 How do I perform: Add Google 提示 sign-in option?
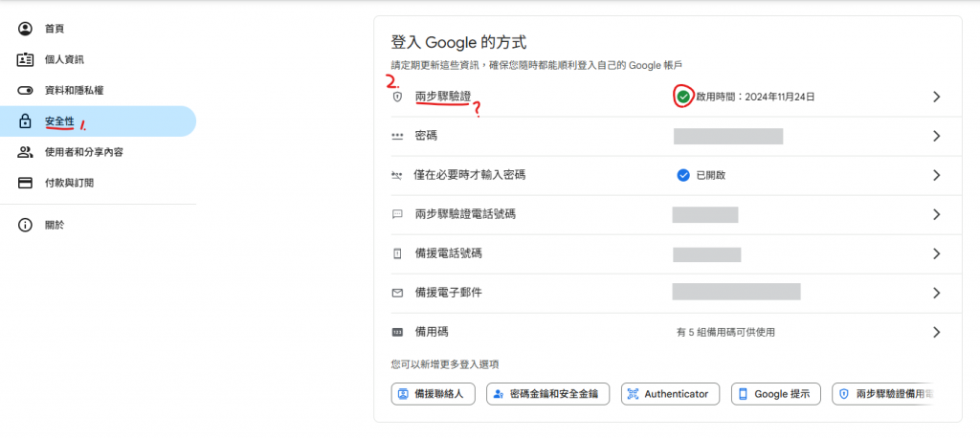point(775,394)
